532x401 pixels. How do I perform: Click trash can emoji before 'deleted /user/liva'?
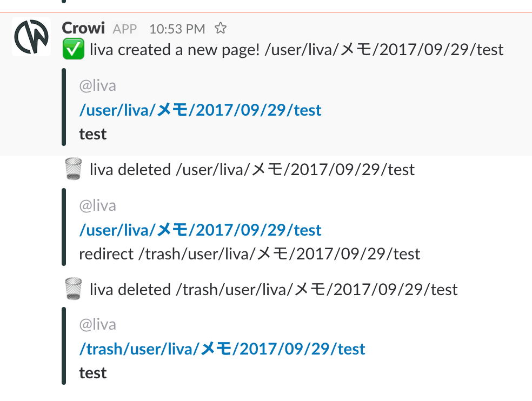coord(74,169)
